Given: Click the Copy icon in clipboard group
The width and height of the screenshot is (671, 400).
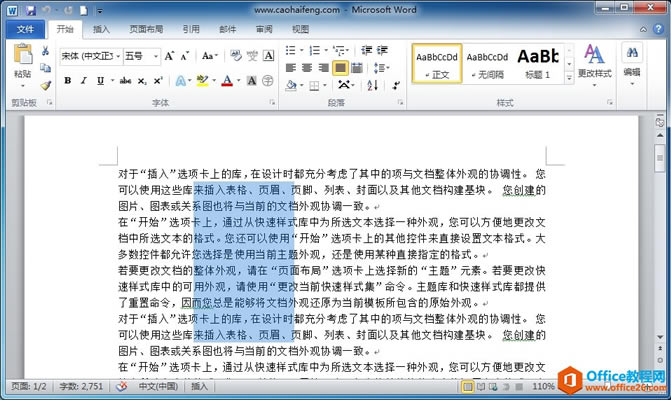Looking at the screenshot, I should point(45,68).
